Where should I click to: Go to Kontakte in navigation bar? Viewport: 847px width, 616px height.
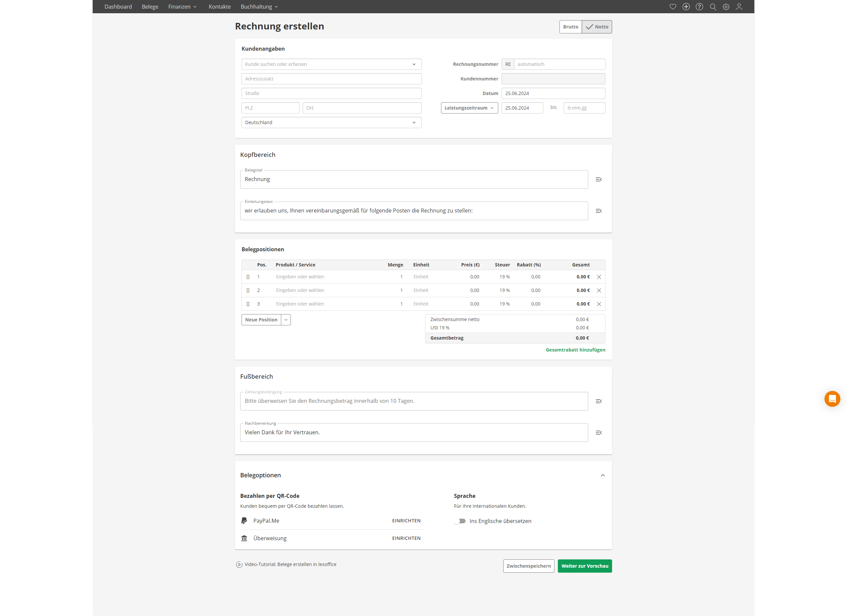pyautogui.click(x=220, y=7)
